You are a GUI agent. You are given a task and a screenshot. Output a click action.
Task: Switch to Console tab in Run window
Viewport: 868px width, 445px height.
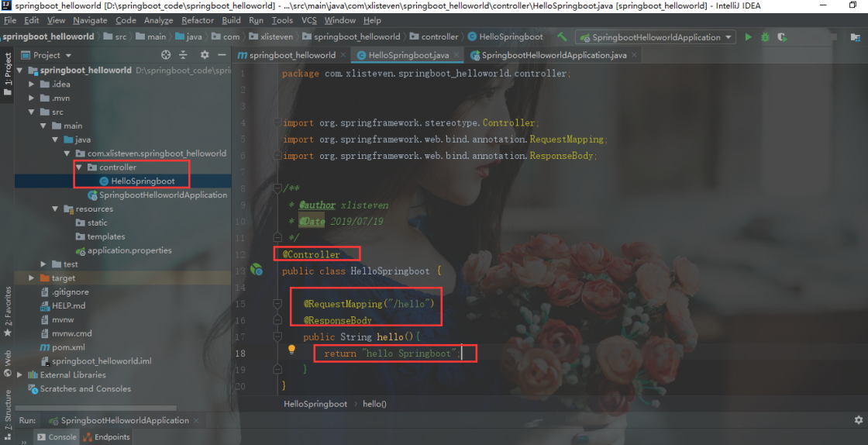click(57, 436)
